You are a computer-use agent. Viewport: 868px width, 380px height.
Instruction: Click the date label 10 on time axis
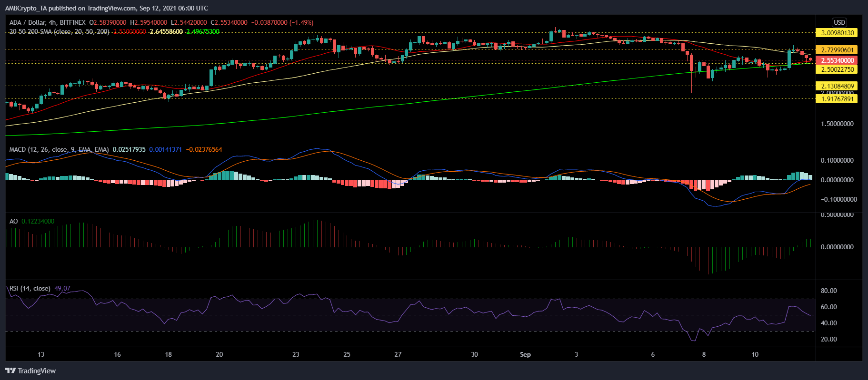[755, 354]
